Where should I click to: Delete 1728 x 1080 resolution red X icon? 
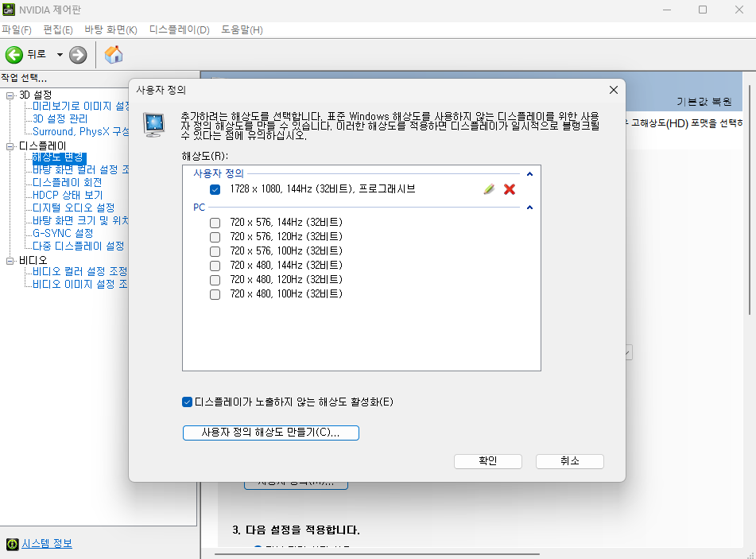tap(510, 189)
